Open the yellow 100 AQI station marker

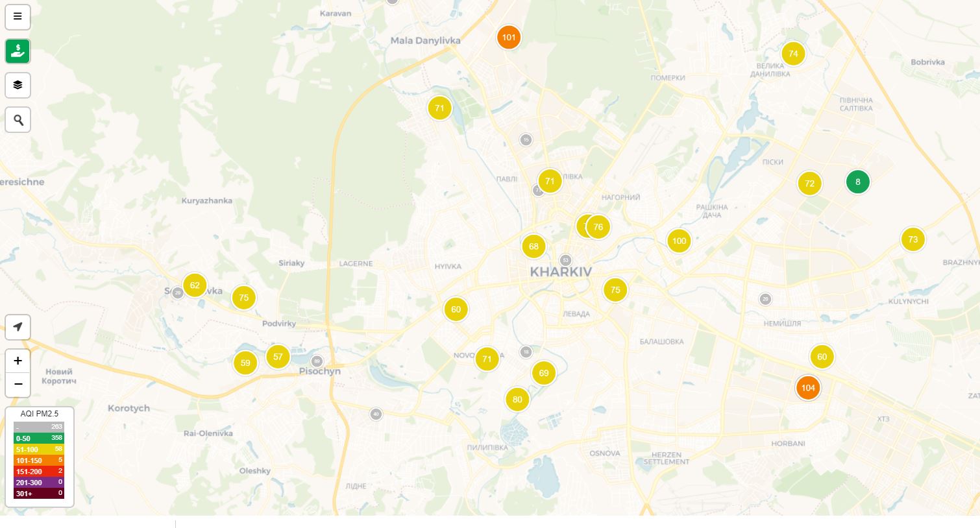tap(679, 241)
